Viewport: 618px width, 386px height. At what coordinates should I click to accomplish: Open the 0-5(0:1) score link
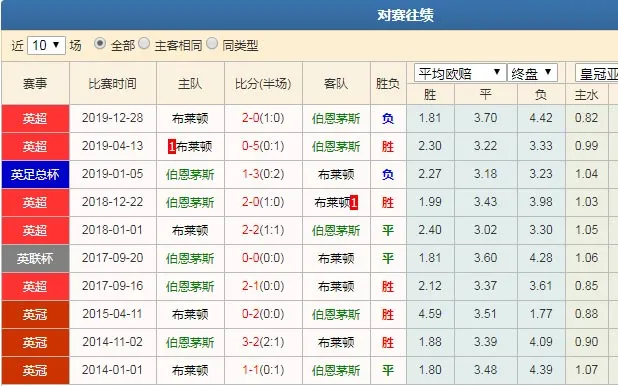(263, 146)
